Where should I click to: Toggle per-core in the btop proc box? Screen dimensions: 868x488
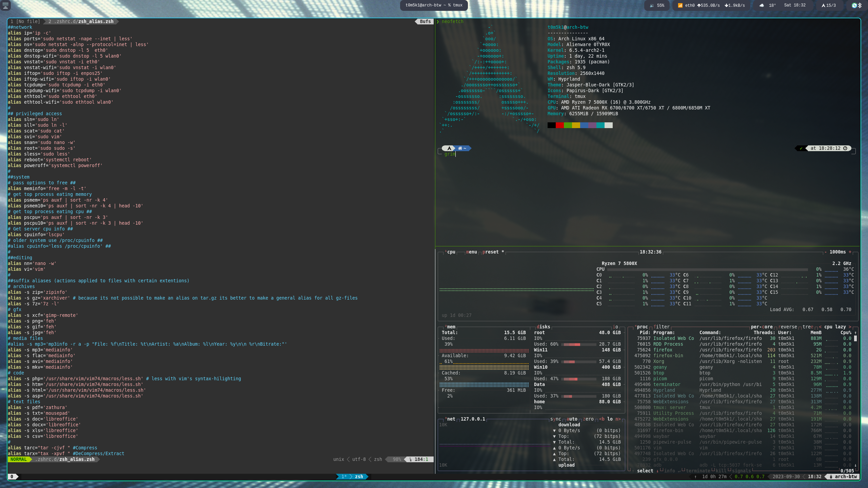pyautogui.click(x=762, y=327)
